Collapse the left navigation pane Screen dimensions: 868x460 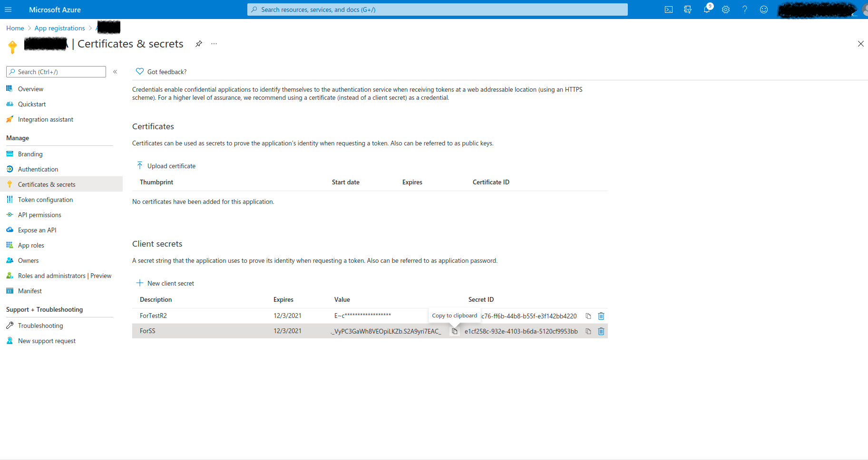pos(115,71)
